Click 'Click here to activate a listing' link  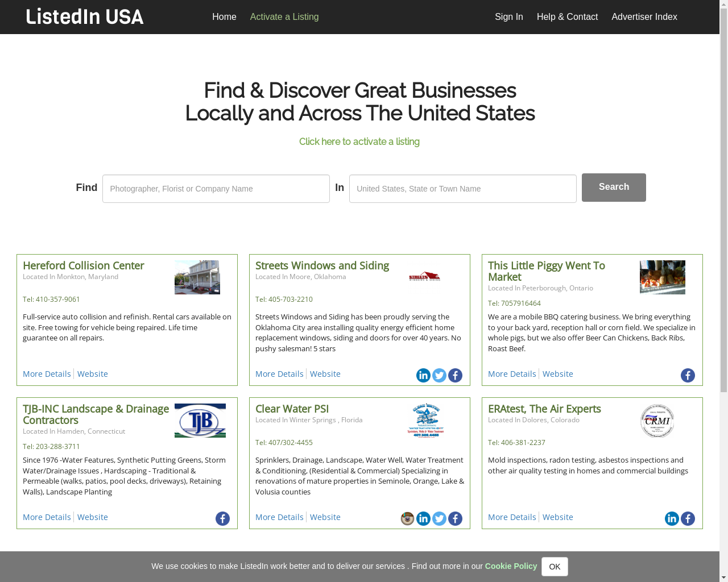(x=359, y=142)
